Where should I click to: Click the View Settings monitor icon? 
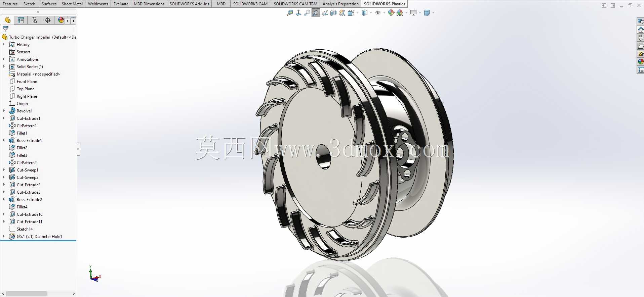pos(413,13)
